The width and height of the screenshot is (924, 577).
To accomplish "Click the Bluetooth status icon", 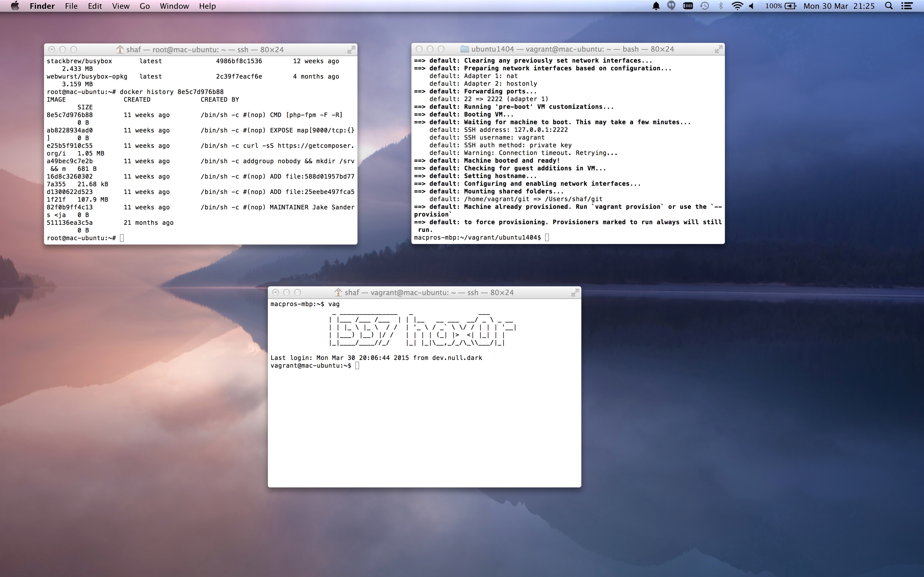I will (721, 6).
